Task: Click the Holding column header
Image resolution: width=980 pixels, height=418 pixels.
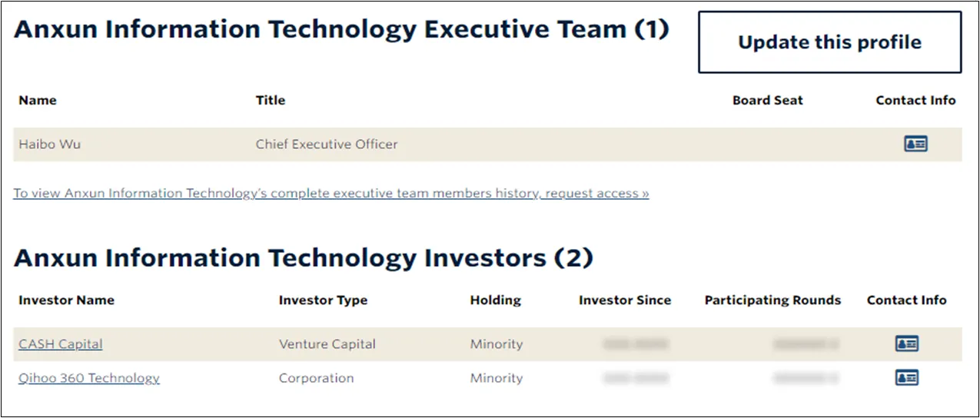Action: pos(495,300)
